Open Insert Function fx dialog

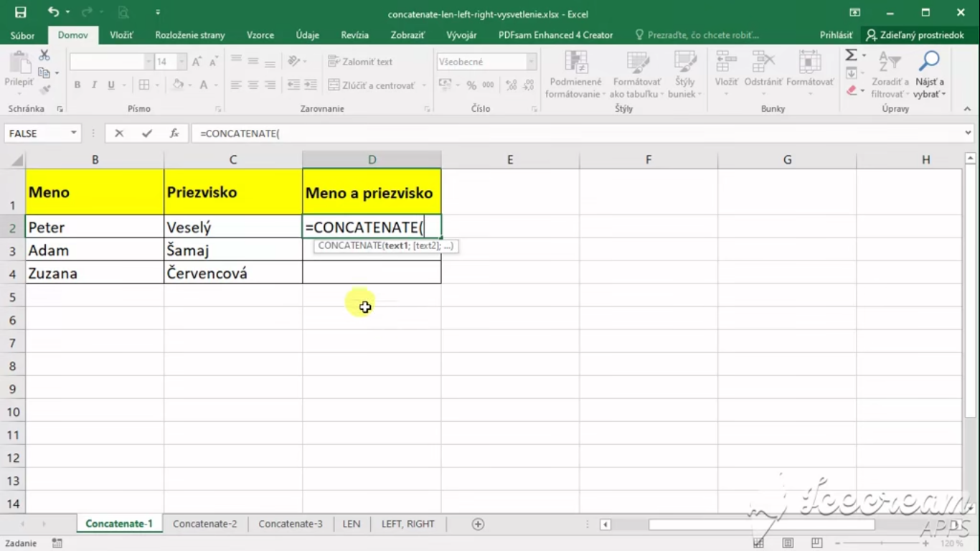click(174, 133)
